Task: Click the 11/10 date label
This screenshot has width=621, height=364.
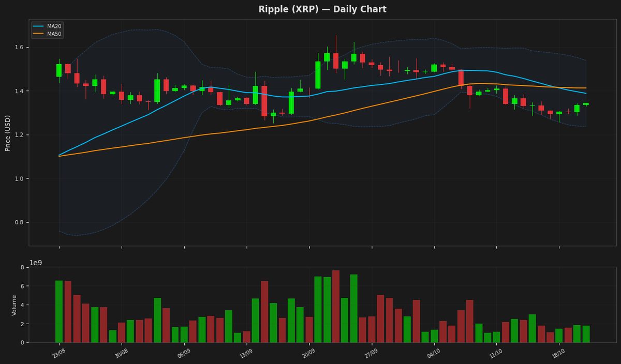Action: (496, 353)
